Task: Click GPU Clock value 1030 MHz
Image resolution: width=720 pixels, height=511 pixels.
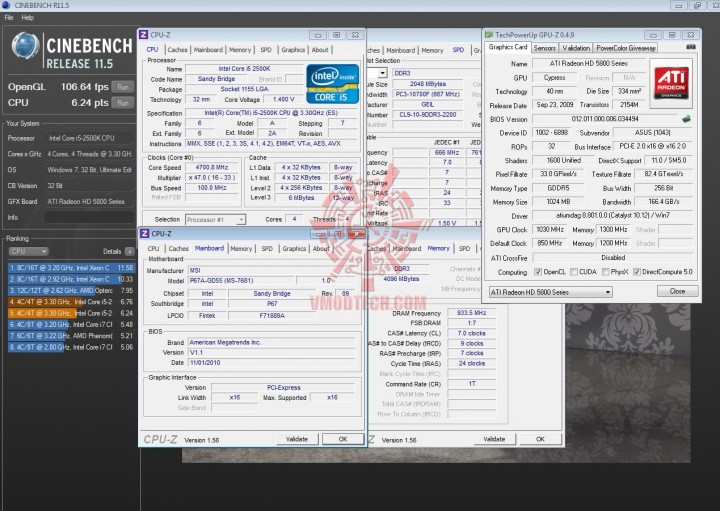Action: (550, 230)
